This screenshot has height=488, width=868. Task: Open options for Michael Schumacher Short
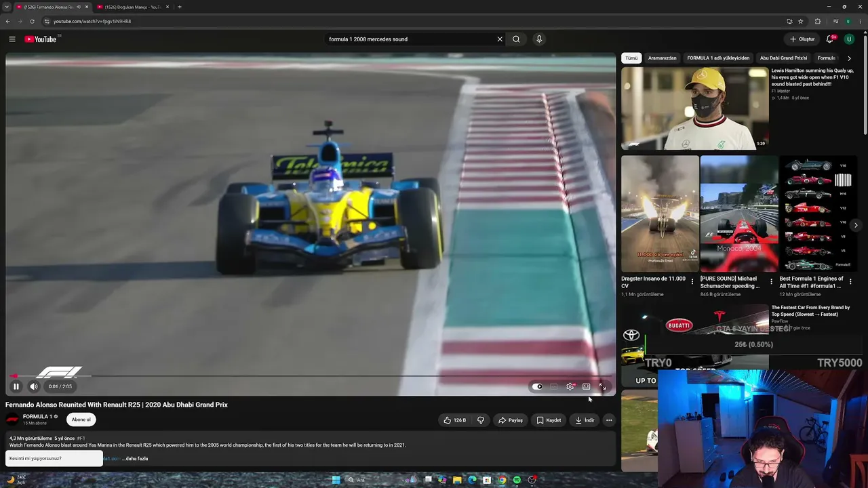point(771,281)
